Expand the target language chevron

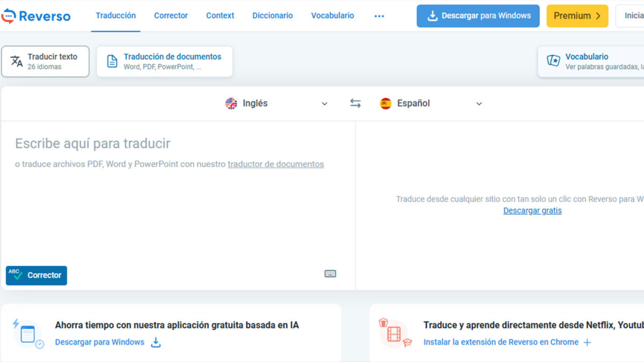click(479, 104)
